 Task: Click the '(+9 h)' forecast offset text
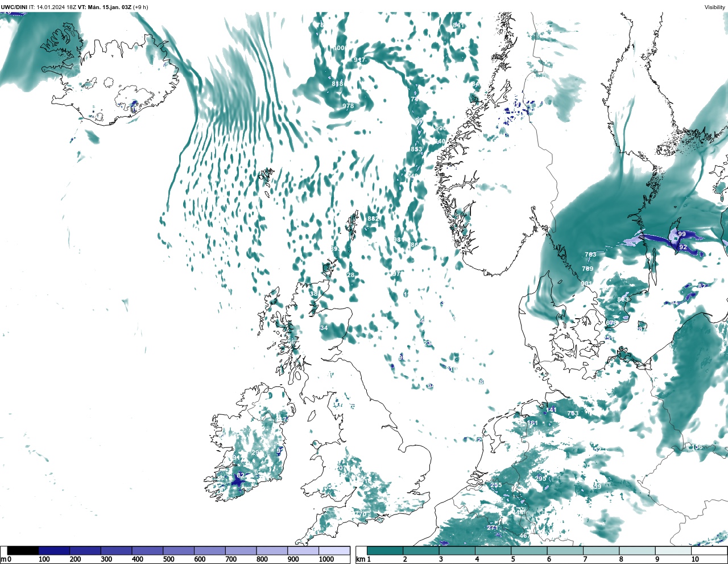coord(141,7)
